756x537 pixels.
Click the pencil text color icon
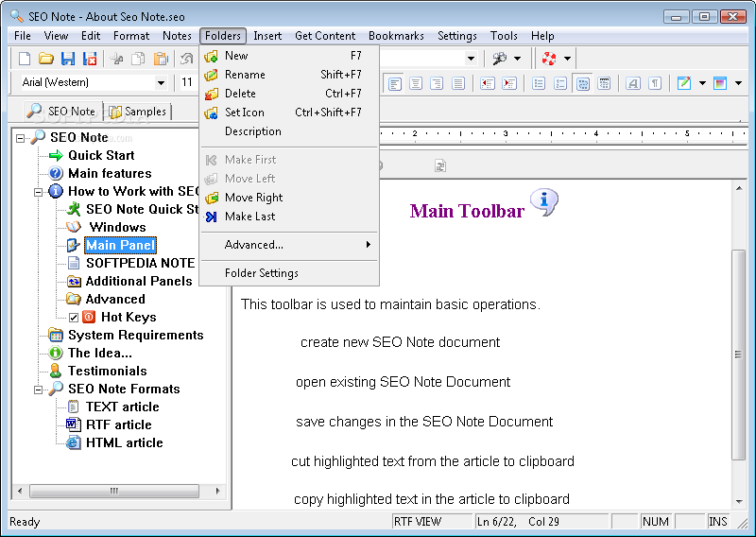click(x=684, y=84)
